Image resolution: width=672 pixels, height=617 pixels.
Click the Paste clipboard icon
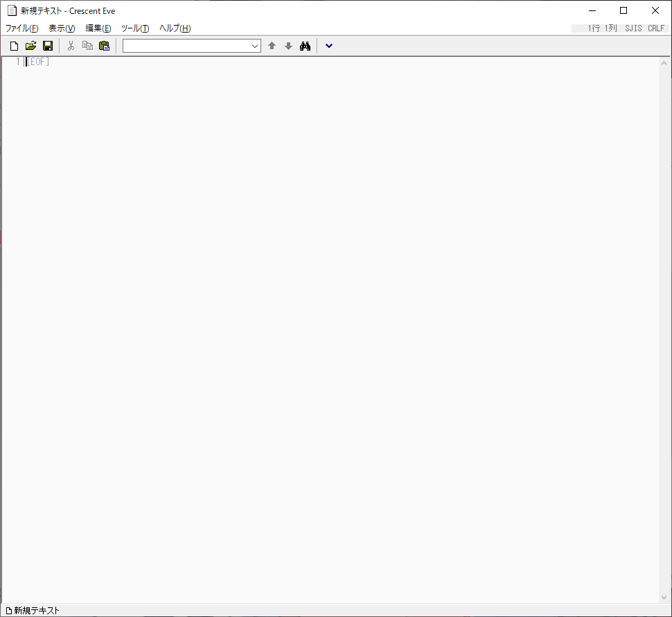click(104, 46)
